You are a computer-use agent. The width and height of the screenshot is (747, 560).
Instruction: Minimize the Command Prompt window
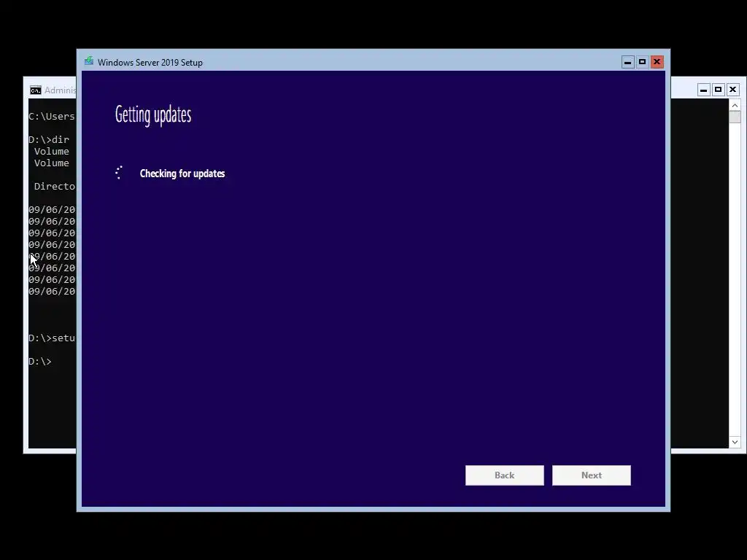click(x=704, y=90)
